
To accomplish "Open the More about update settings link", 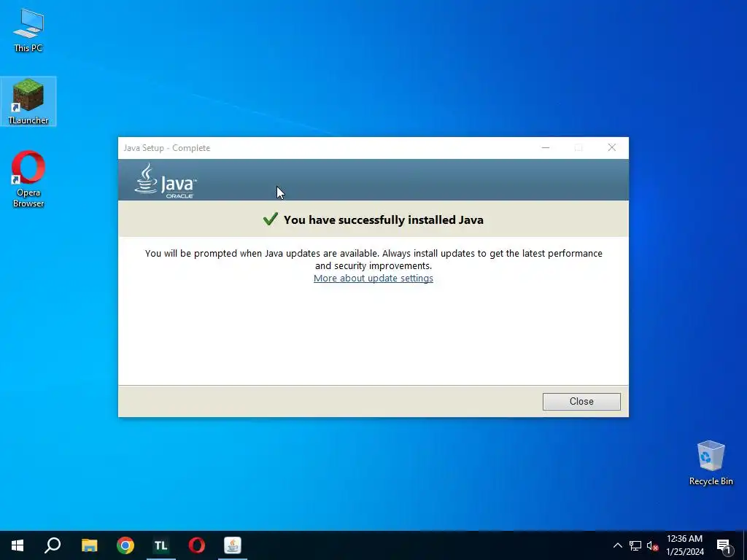I will coord(373,278).
